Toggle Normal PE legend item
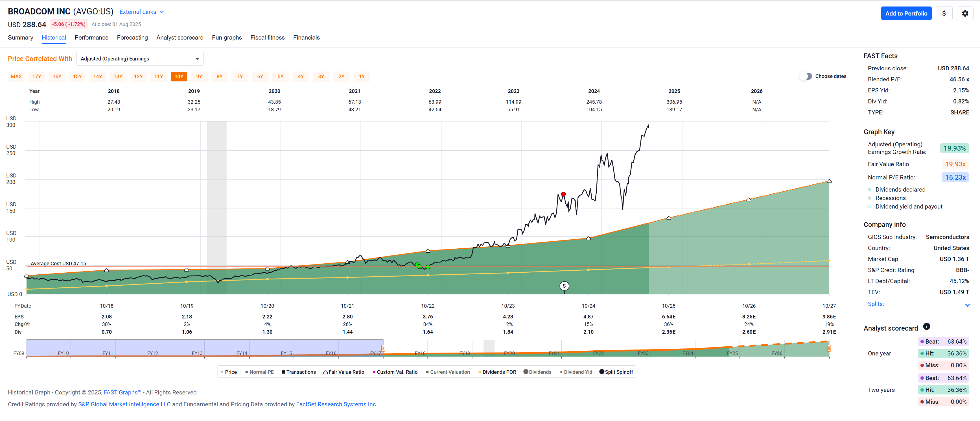Screen dimensions: 980x421 pos(259,372)
